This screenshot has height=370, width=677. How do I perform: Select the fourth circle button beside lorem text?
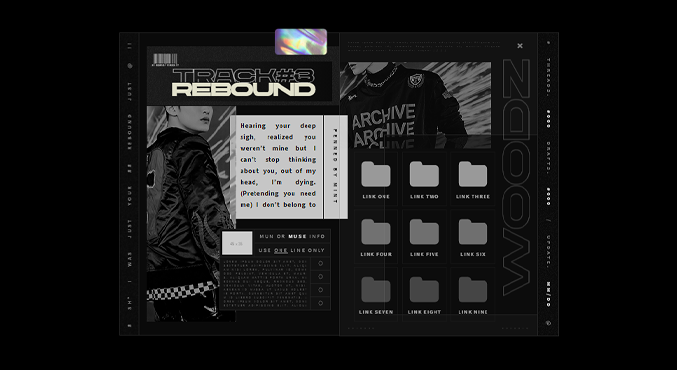pyautogui.click(x=320, y=303)
